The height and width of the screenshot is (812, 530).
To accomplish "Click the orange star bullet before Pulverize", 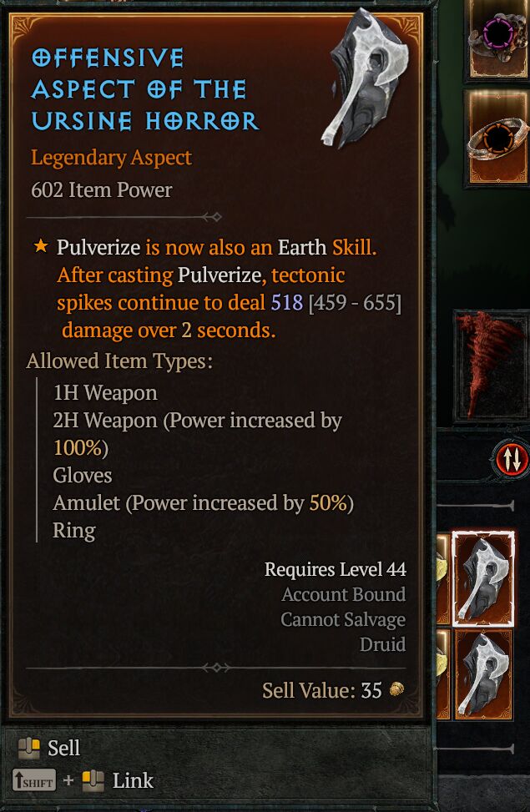I will [40, 246].
